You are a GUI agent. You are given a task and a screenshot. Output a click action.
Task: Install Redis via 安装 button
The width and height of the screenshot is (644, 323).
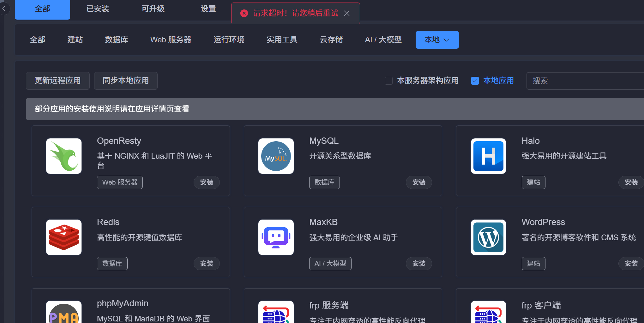click(207, 264)
